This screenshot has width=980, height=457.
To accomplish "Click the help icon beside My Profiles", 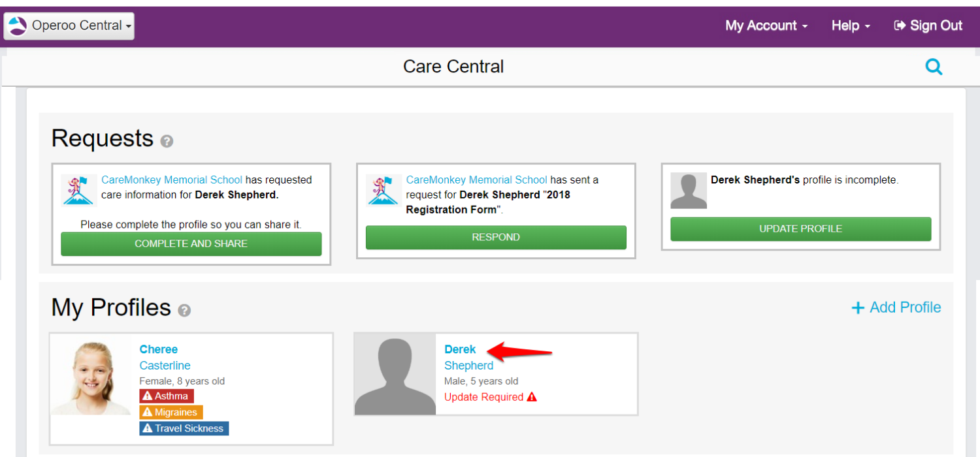I will pos(184,310).
